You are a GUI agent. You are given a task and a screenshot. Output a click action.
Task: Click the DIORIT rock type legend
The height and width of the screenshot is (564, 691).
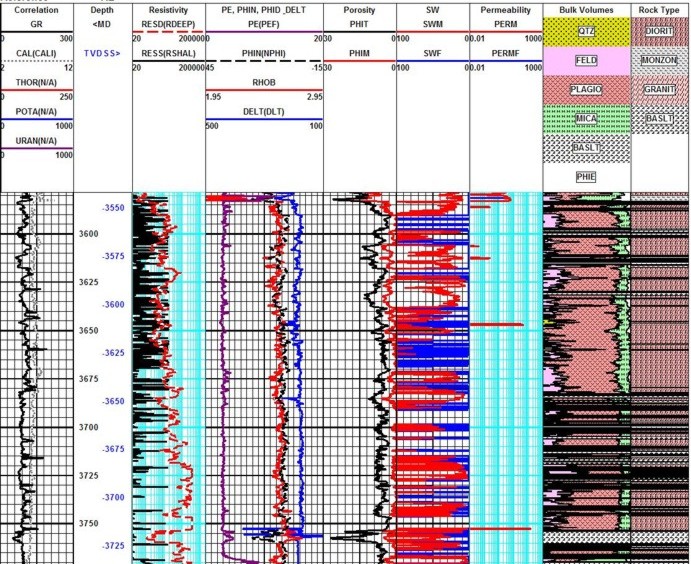660,31
